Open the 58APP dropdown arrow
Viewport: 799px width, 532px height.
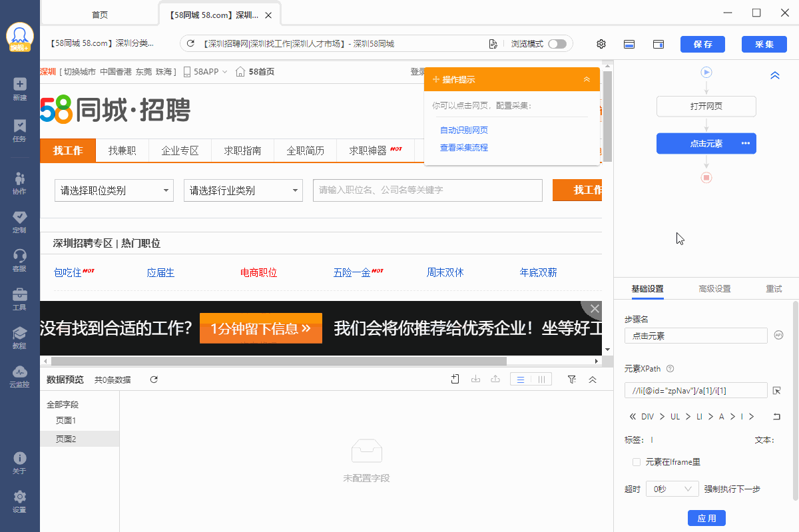coord(224,72)
